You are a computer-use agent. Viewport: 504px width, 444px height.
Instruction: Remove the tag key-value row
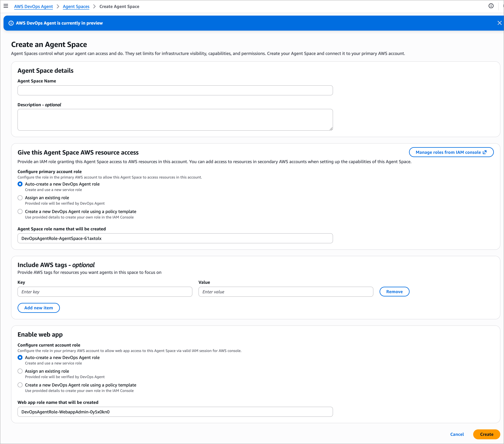tap(394, 292)
